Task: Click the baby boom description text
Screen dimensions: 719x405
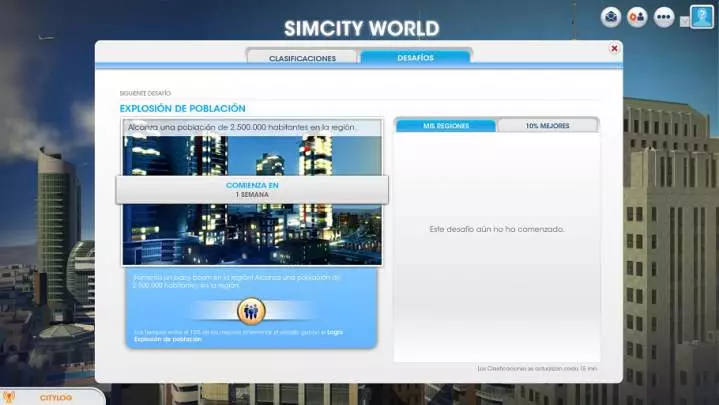Action: [x=237, y=281]
